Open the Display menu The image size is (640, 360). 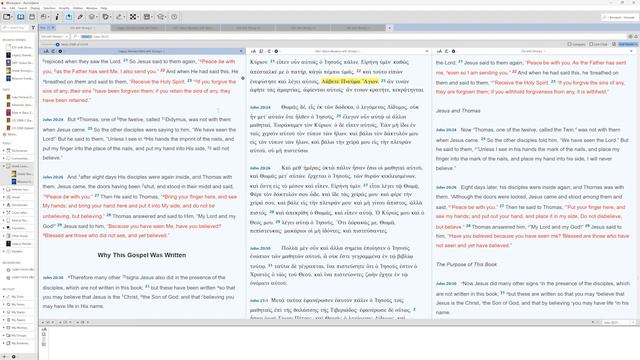coord(35,8)
